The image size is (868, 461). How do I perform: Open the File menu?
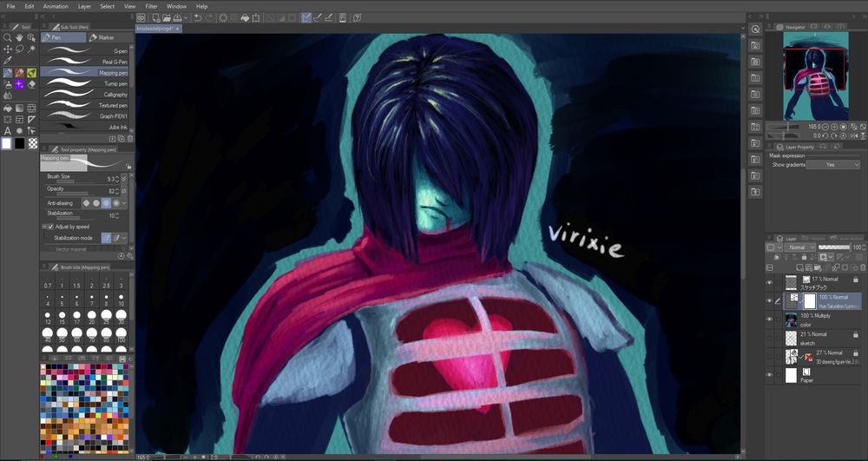pyautogui.click(x=11, y=6)
